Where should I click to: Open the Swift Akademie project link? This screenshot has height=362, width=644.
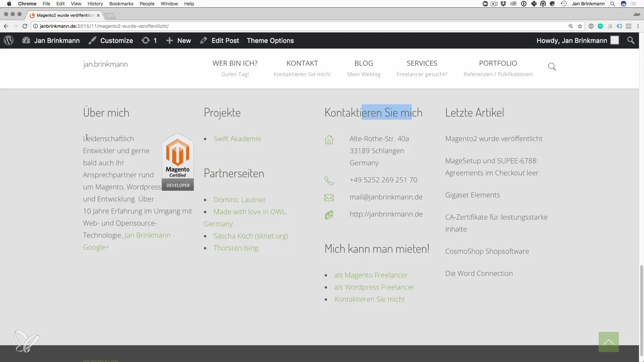point(237,139)
